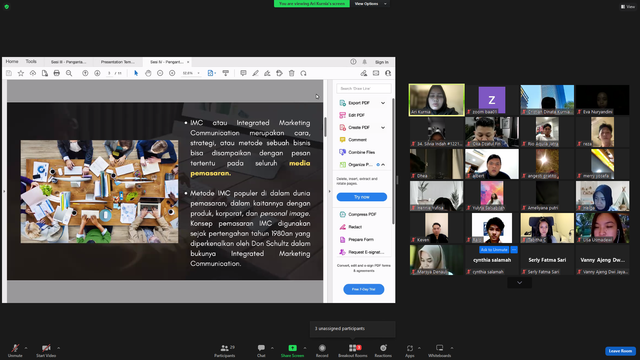Open Zoom Apps
Viewport: 640px width, 360px height.
click(x=410, y=351)
